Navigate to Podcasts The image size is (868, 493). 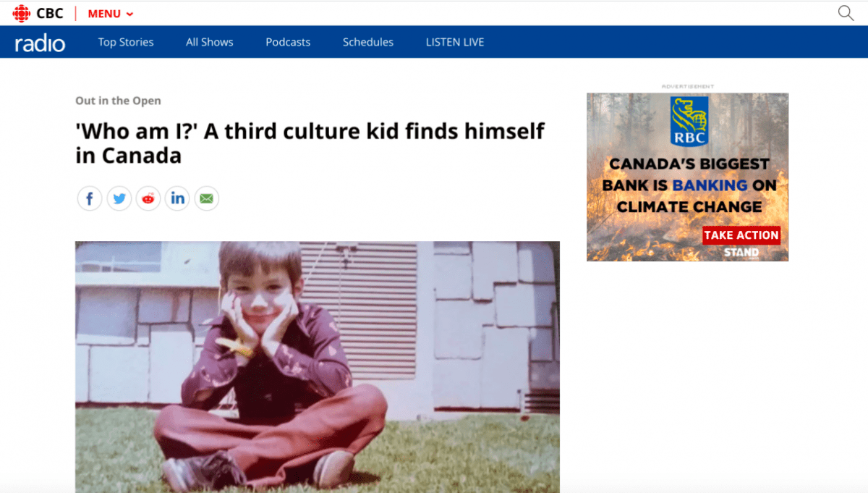(288, 42)
